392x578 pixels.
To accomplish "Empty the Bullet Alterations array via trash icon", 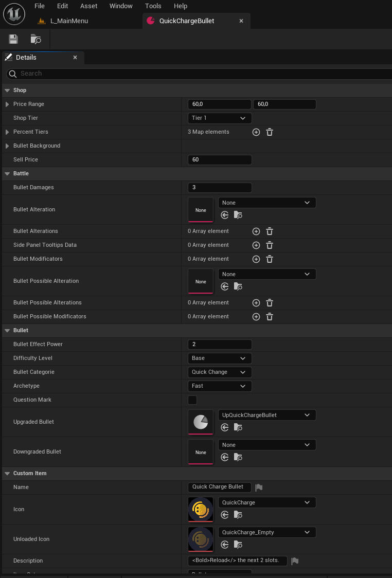I will pyautogui.click(x=269, y=231).
